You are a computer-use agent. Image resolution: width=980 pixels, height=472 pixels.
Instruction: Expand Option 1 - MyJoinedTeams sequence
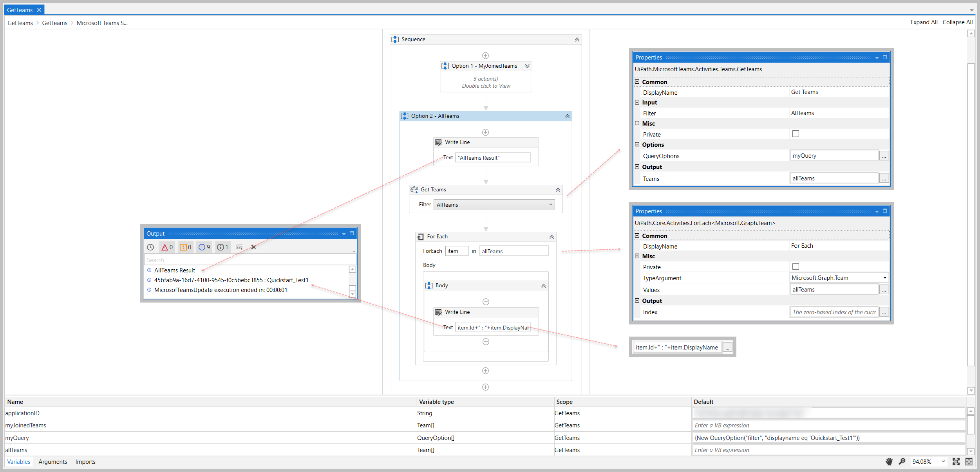528,66
